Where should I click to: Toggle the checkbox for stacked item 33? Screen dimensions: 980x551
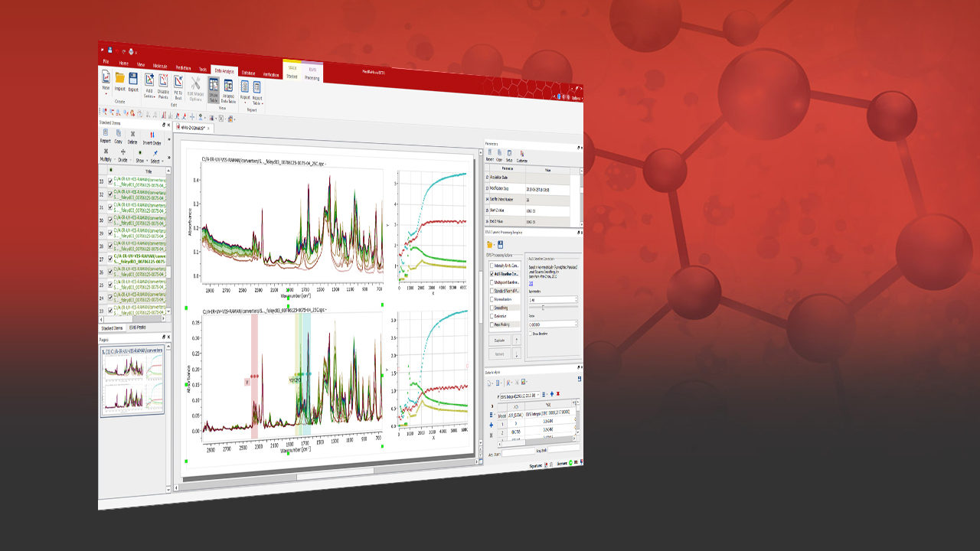110,182
